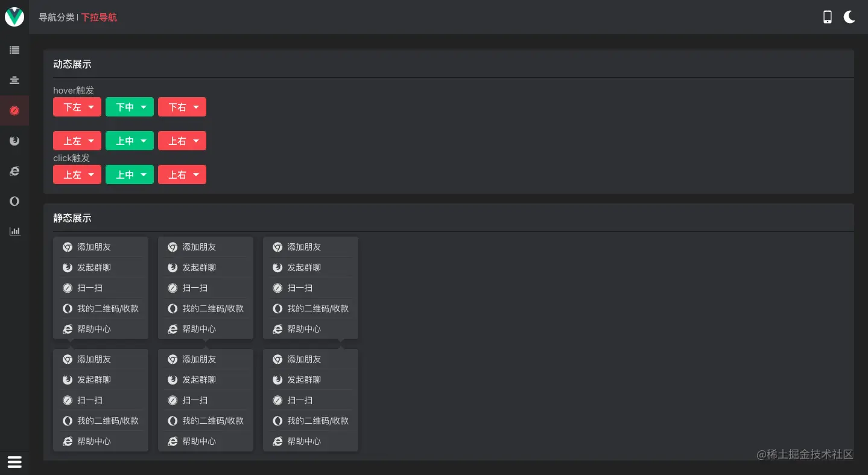This screenshot has width=868, height=475.
Task: Open the green 上中 under click触发
Action: click(130, 174)
